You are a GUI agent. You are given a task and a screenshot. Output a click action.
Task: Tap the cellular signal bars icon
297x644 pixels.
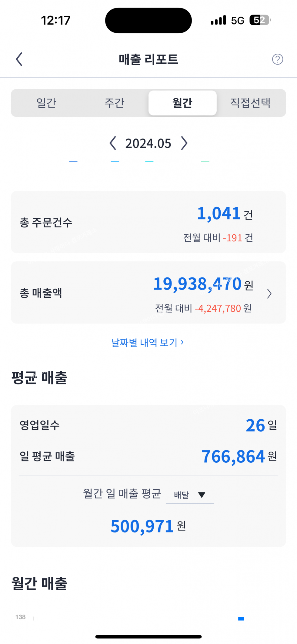coord(218,20)
